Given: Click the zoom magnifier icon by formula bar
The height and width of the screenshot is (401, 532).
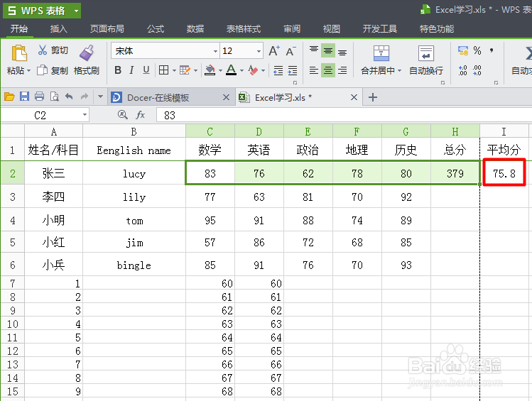Looking at the screenshot, I should (122, 115).
